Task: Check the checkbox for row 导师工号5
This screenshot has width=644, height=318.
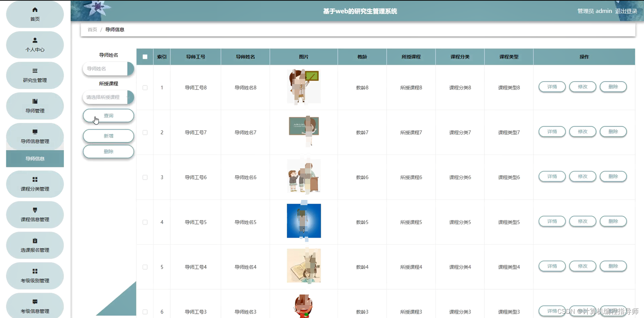Action: click(145, 222)
